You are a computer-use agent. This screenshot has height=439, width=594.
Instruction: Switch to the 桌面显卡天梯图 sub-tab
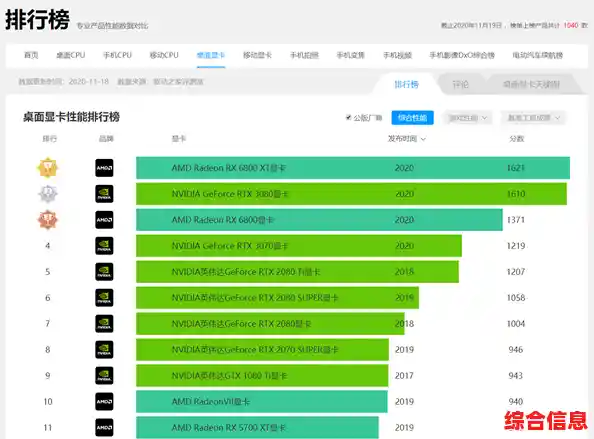click(x=531, y=84)
